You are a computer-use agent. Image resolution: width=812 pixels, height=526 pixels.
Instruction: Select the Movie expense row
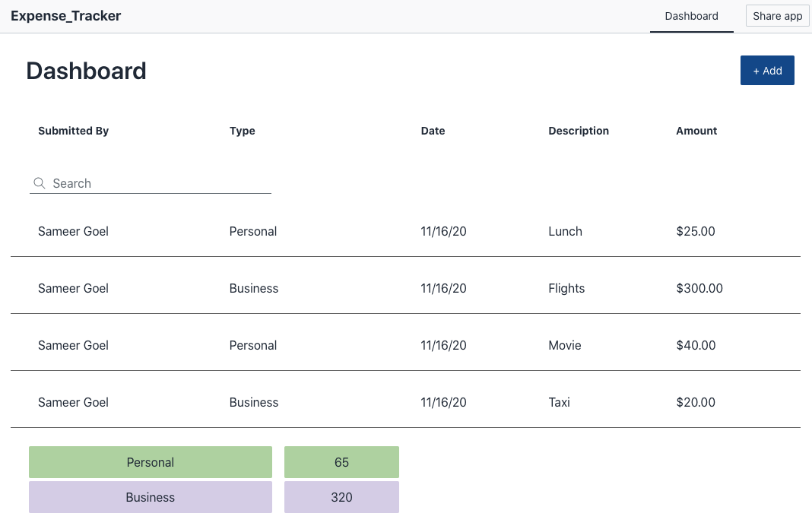pyautogui.click(x=564, y=345)
